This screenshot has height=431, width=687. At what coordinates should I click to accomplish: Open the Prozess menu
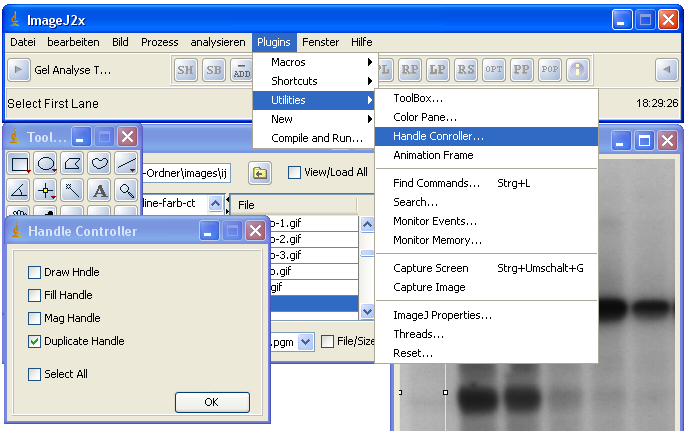tap(159, 42)
